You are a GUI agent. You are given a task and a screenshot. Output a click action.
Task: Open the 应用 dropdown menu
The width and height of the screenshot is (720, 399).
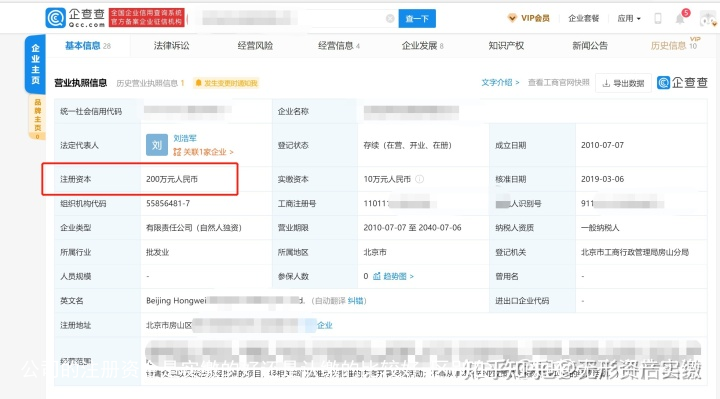(x=629, y=18)
